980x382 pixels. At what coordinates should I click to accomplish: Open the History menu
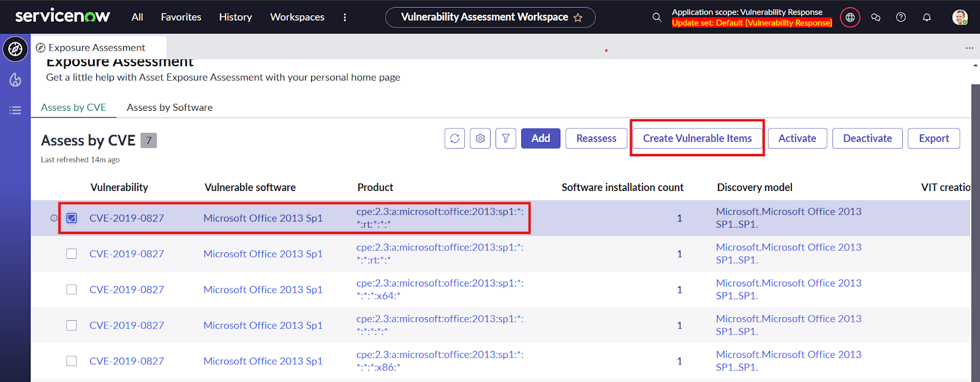tap(236, 17)
